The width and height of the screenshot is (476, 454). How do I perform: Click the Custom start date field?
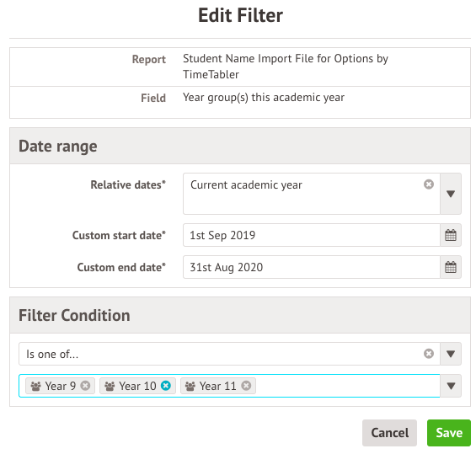click(312, 235)
